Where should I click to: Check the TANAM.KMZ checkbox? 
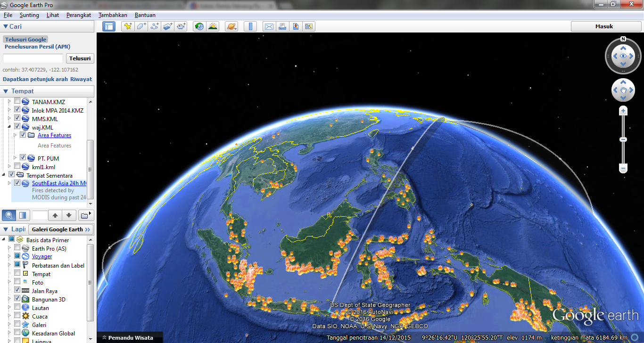tap(17, 101)
